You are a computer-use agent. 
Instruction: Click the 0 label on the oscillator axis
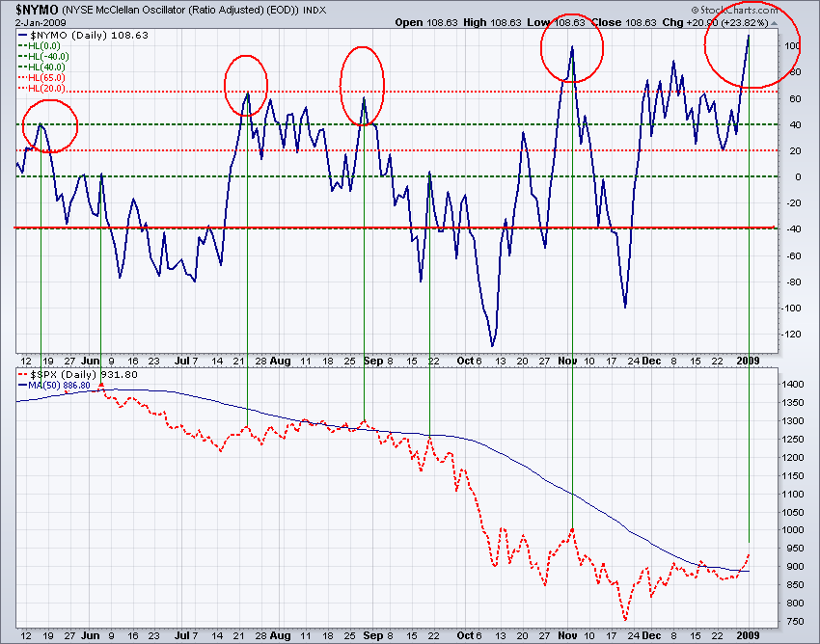(x=798, y=177)
